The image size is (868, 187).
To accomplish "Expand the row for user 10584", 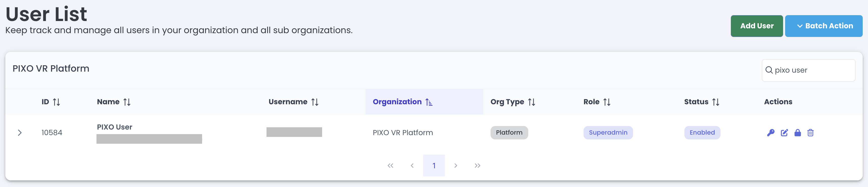I will coord(19,133).
